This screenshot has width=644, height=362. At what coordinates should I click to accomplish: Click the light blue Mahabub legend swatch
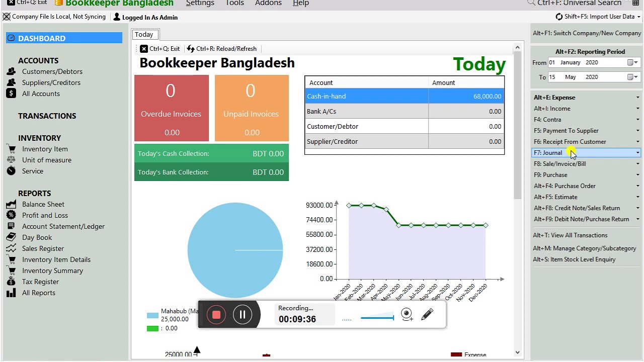[152, 315]
